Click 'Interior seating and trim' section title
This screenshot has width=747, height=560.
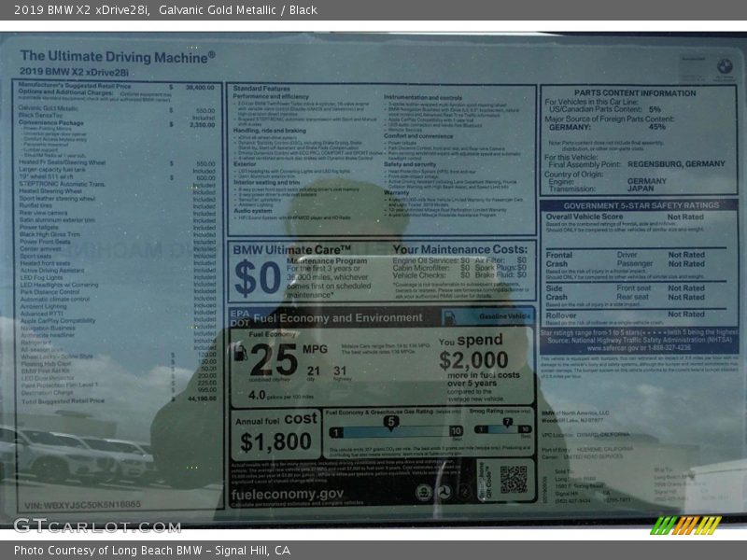pos(267,182)
